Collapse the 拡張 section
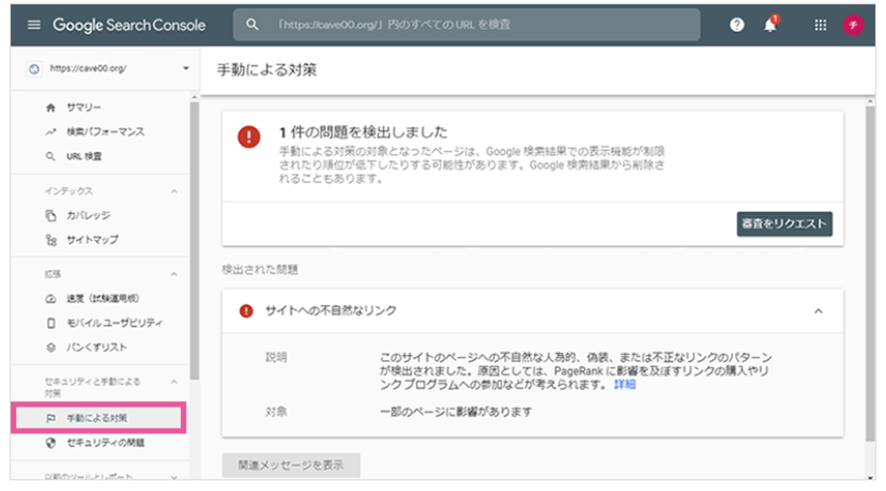The width and height of the screenshot is (886, 491). click(174, 275)
